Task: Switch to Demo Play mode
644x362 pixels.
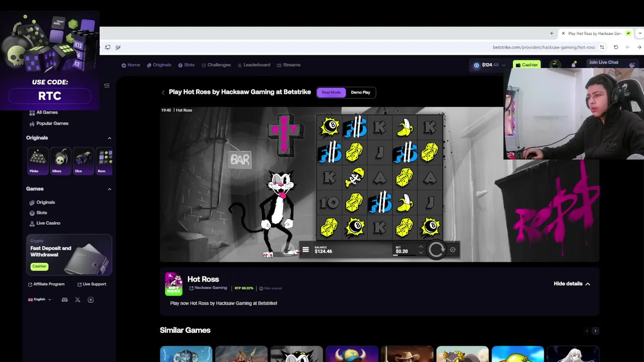Action: point(360,93)
